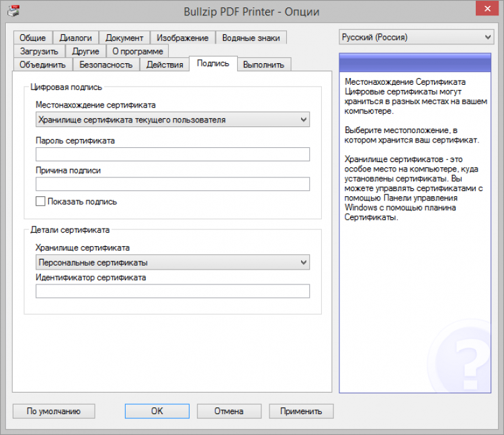
Task: Focus the Пароль сертификата field
Action: pyautogui.click(x=173, y=155)
